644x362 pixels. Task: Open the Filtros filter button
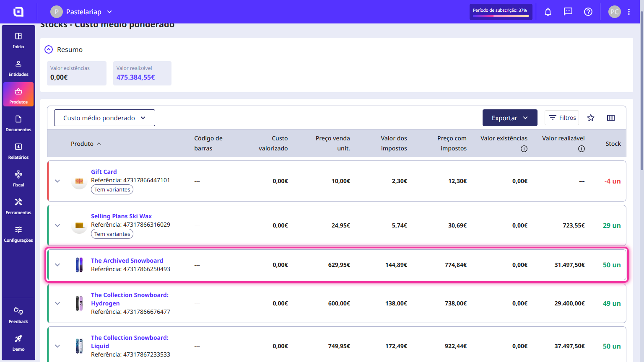coord(562,118)
